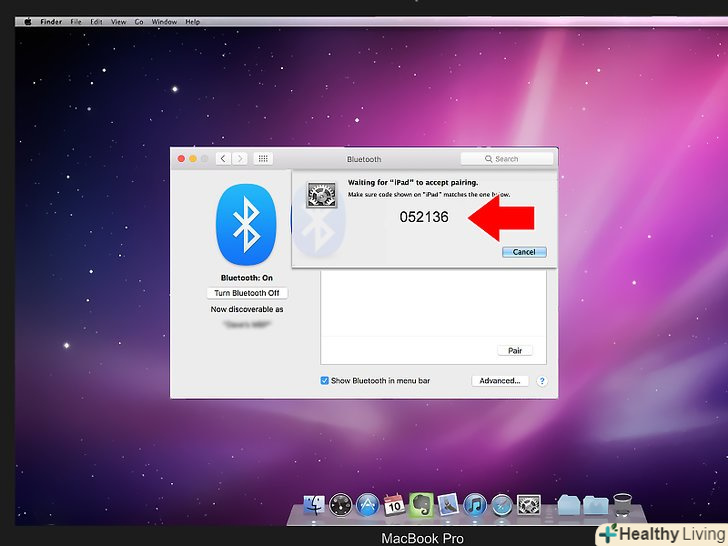Image resolution: width=728 pixels, height=546 pixels.
Task: Open the Calendar app in the Dock
Action: [x=394, y=505]
